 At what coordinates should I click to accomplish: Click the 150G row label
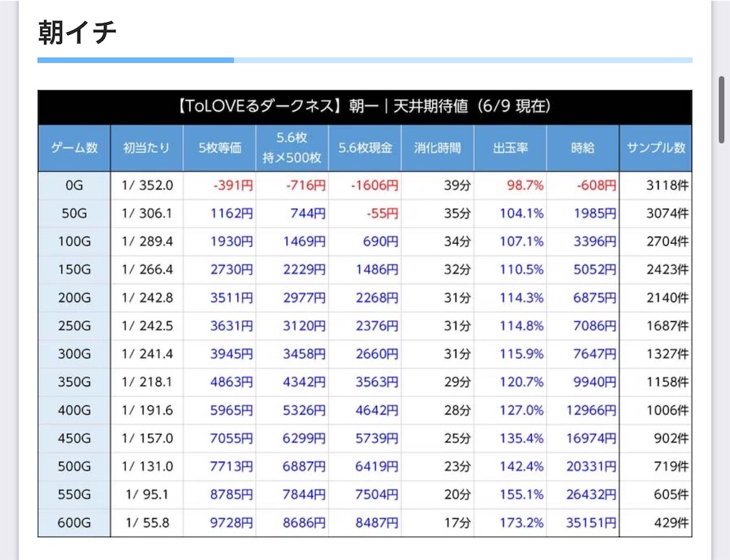[74, 270]
